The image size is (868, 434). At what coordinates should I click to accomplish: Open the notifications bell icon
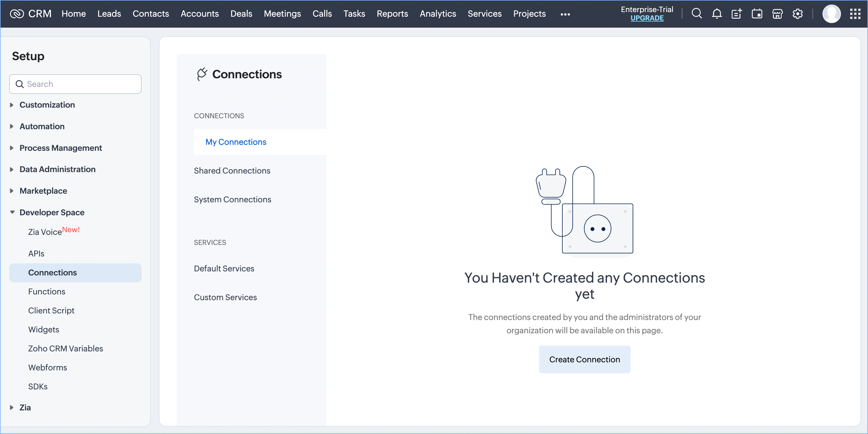coord(717,14)
